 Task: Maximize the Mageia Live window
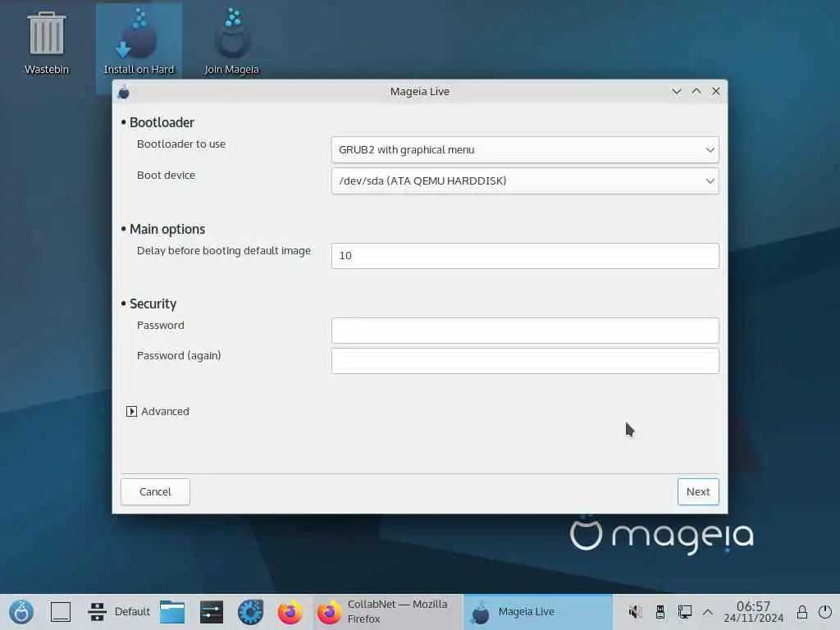pyautogui.click(x=696, y=92)
